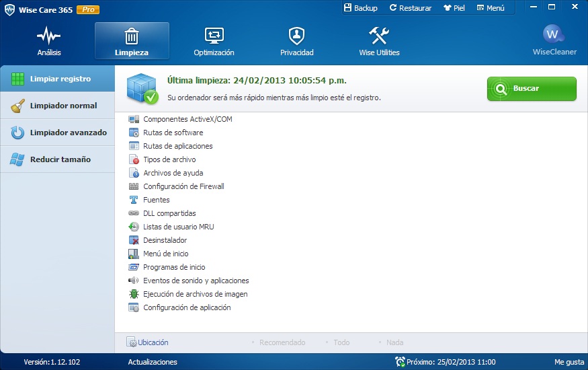Click the registry cube icon with checkmark
Screen dimensions: 588x370
[142, 89]
